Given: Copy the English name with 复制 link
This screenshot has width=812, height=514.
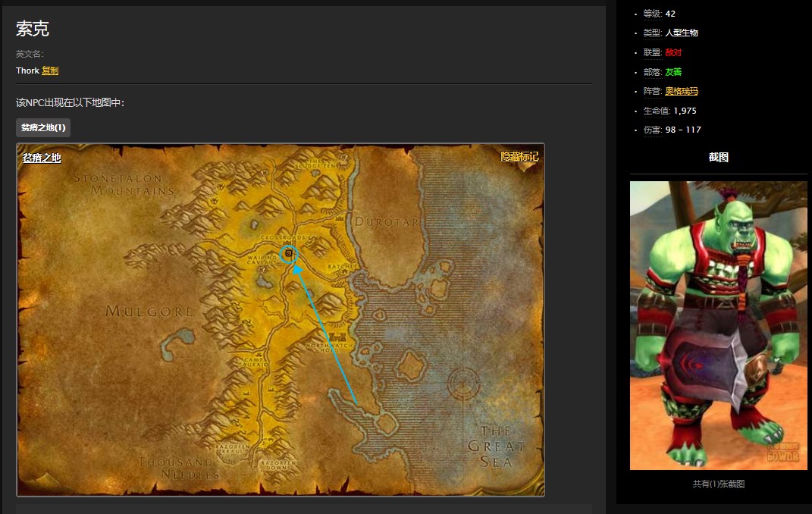Looking at the screenshot, I should [50, 71].
